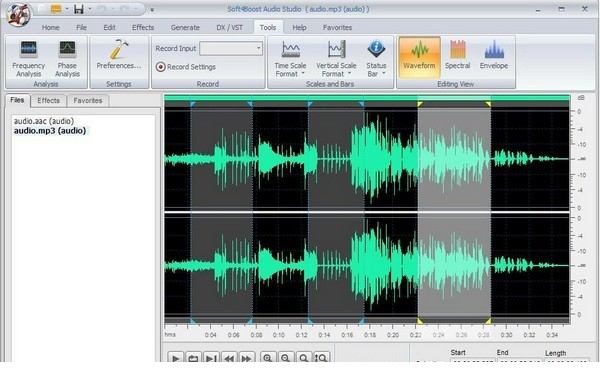This screenshot has width=600, height=376.
Task: Open the Effects ribbon tab
Action: (x=143, y=28)
